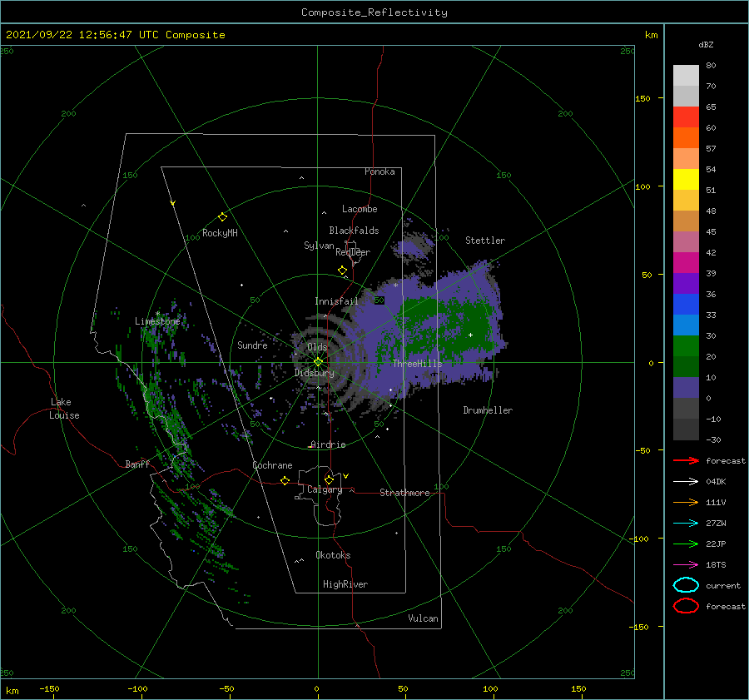Image resolution: width=749 pixels, height=700 pixels.
Task: Click the red forecast arrow legend icon
Action: point(686,460)
